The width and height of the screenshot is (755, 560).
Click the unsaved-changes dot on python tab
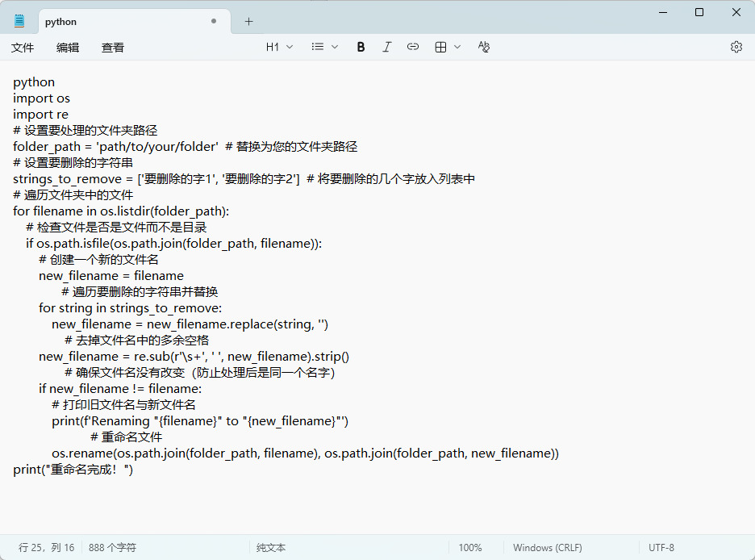pyautogui.click(x=214, y=22)
